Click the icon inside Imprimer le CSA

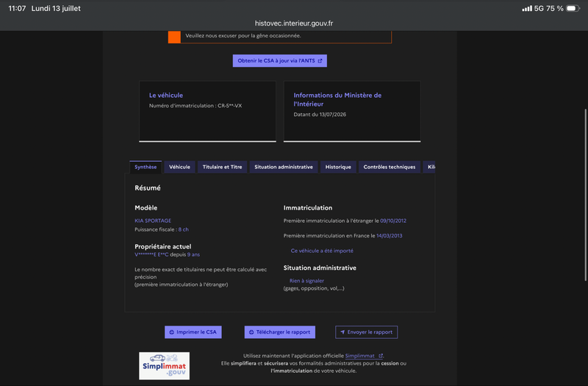[172, 332]
